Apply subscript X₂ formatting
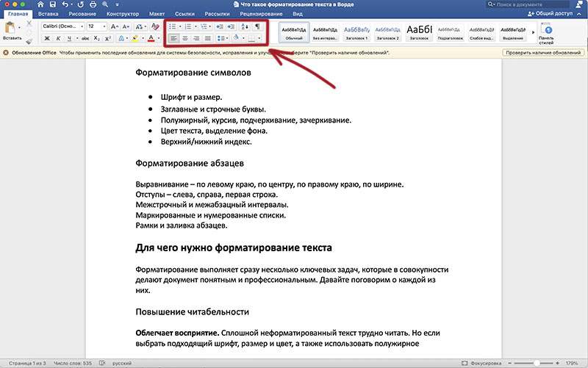588x368 pixels. tap(97, 38)
